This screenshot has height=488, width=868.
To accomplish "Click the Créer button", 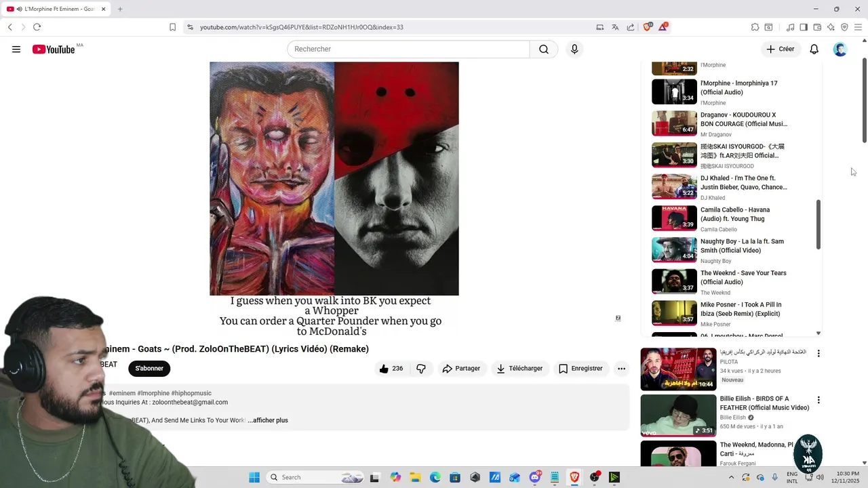I will pyautogui.click(x=781, y=49).
